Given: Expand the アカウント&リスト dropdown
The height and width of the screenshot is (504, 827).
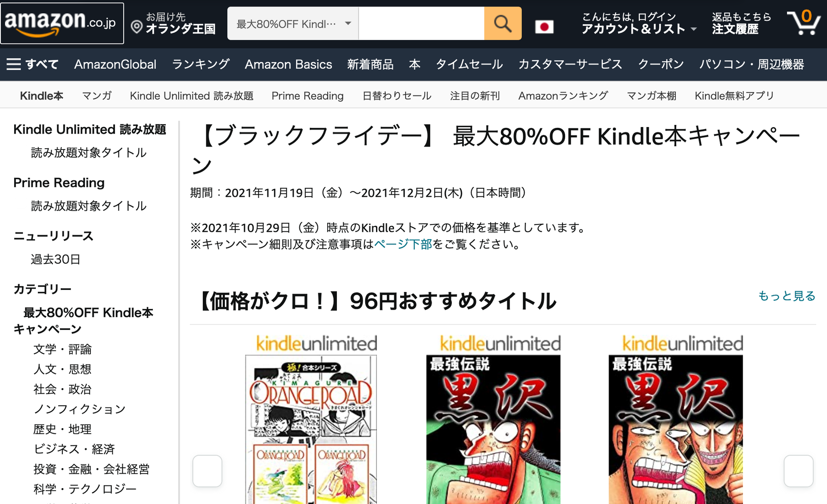Looking at the screenshot, I should coord(639,23).
